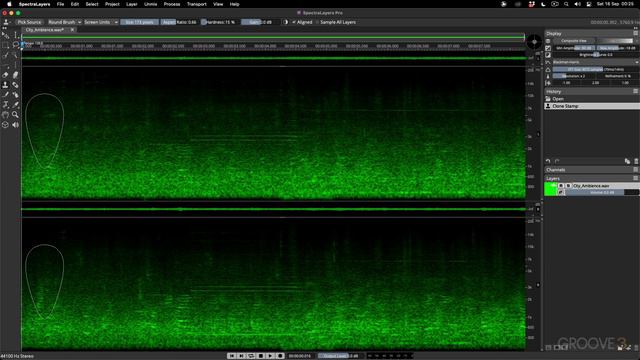This screenshot has height=360, width=640.
Task: Click the green City_Ambience layer color swatch
Action: [551, 189]
